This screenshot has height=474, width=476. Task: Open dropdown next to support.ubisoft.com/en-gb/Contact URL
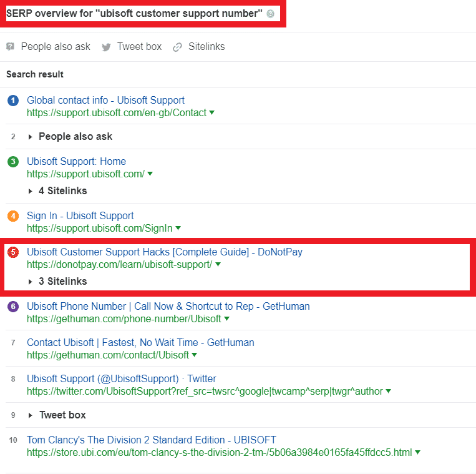pyautogui.click(x=212, y=113)
